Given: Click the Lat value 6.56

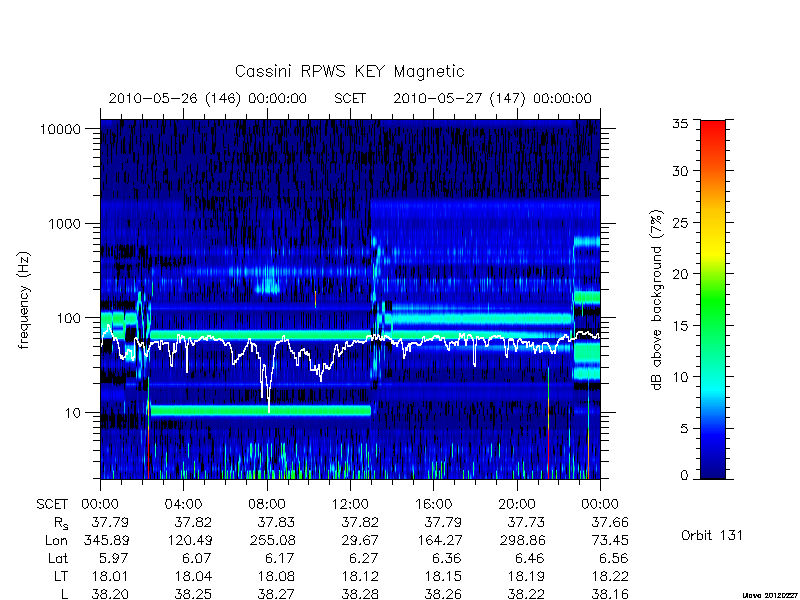Looking at the screenshot, I should point(613,558).
